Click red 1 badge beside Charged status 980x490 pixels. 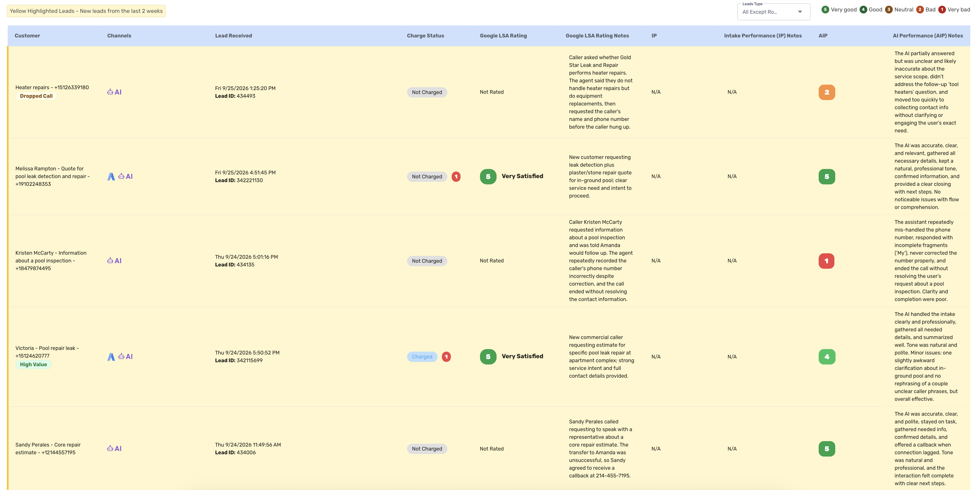(x=446, y=356)
